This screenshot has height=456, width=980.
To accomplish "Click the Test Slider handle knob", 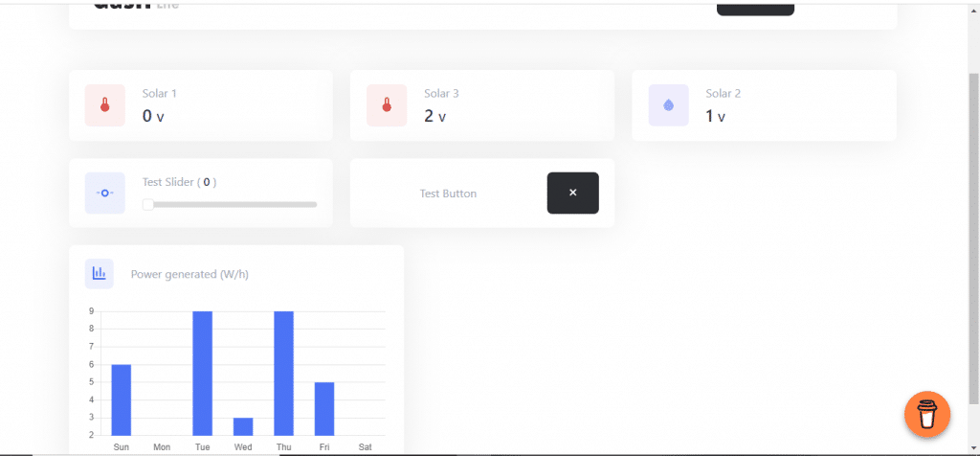I will click(147, 204).
